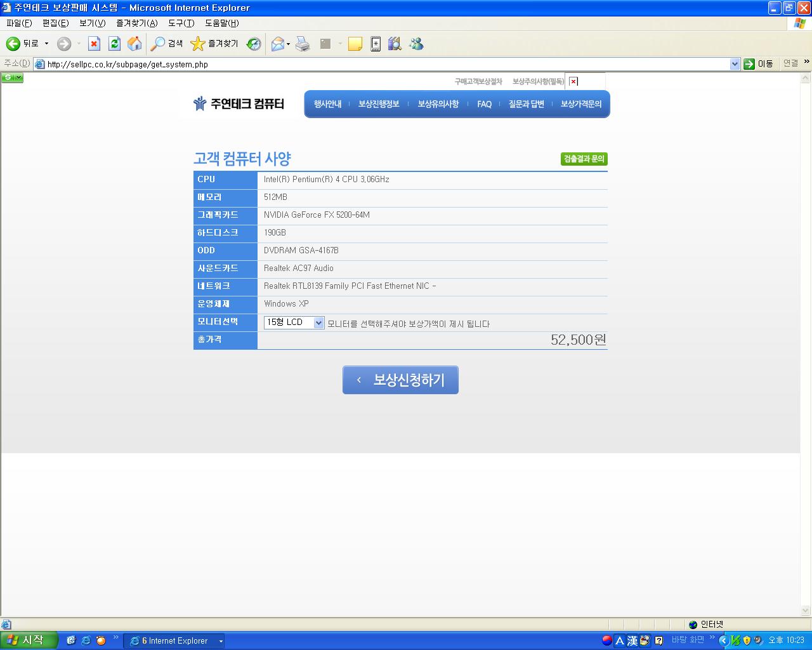Click the gray Edit toolbar icon
The height and width of the screenshot is (650, 812).
(x=325, y=44)
